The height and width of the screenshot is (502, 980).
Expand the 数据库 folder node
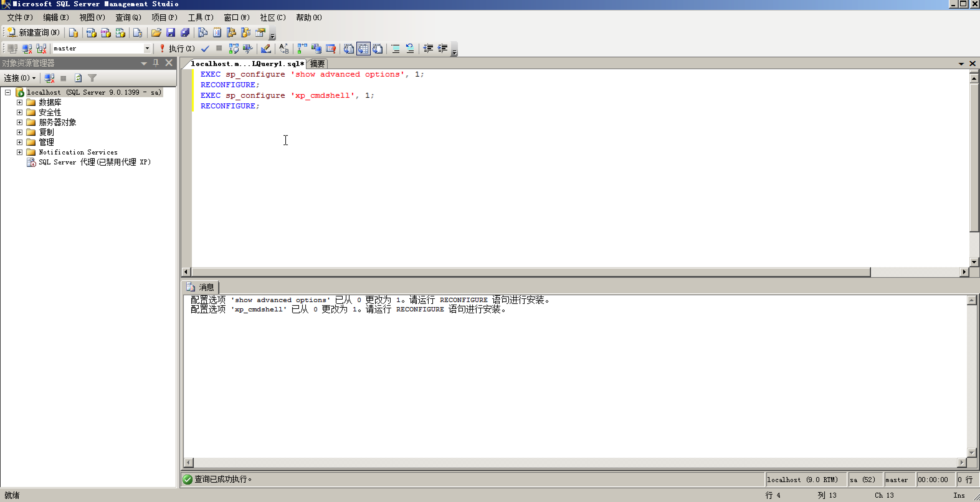point(19,102)
